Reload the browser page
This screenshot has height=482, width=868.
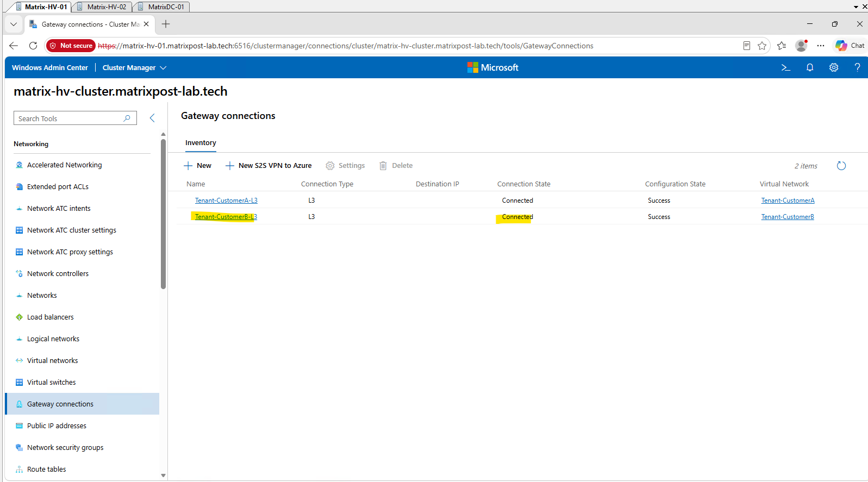click(x=33, y=46)
